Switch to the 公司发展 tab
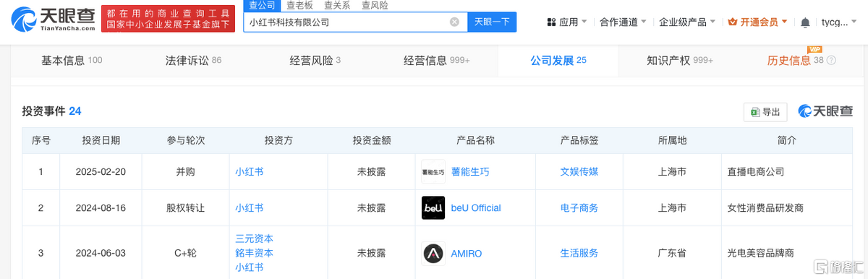 pyautogui.click(x=558, y=61)
